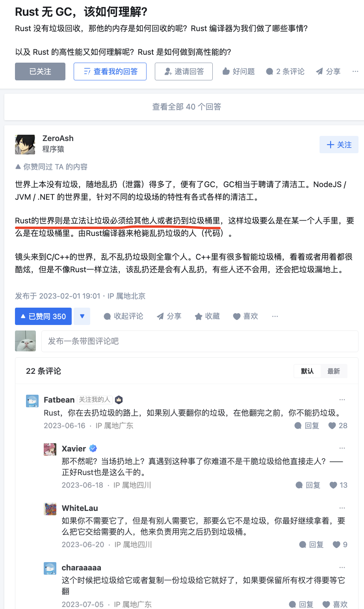
Task: Collapse the comments via 收起评论
Action: [123, 316]
